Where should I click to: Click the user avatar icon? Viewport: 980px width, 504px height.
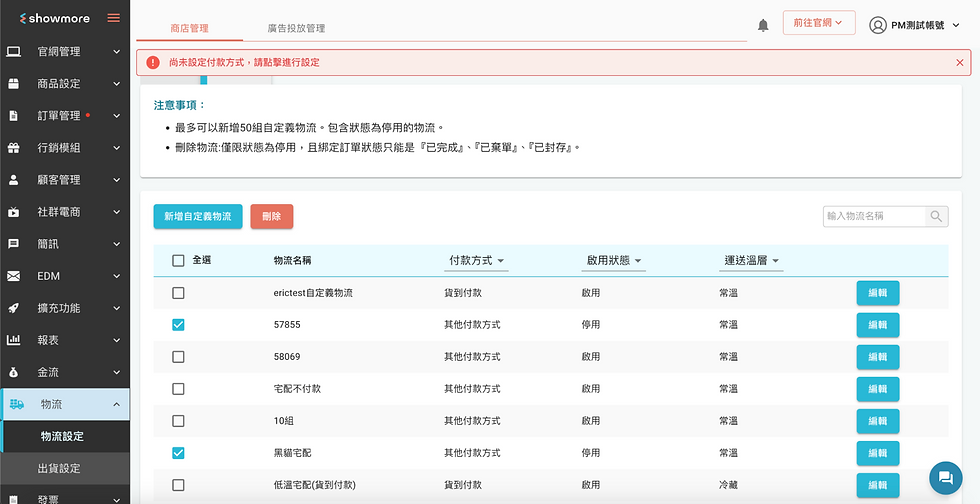[878, 26]
